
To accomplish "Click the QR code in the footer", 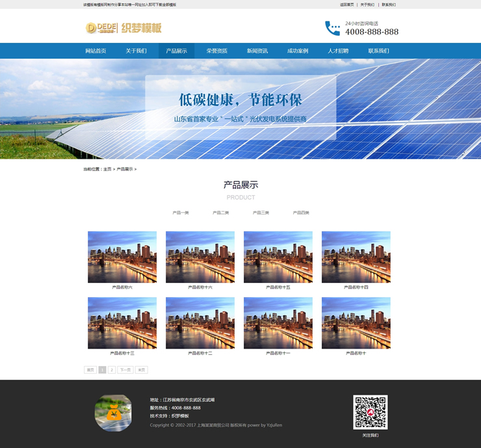I will (370, 412).
